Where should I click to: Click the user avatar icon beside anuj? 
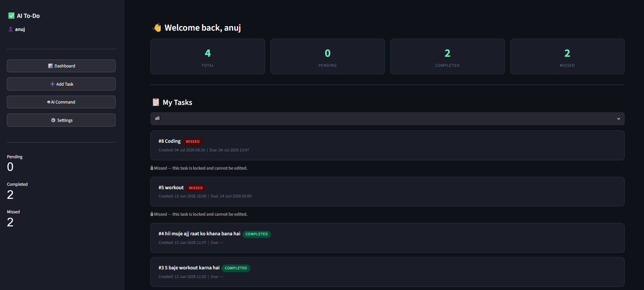click(x=11, y=29)
